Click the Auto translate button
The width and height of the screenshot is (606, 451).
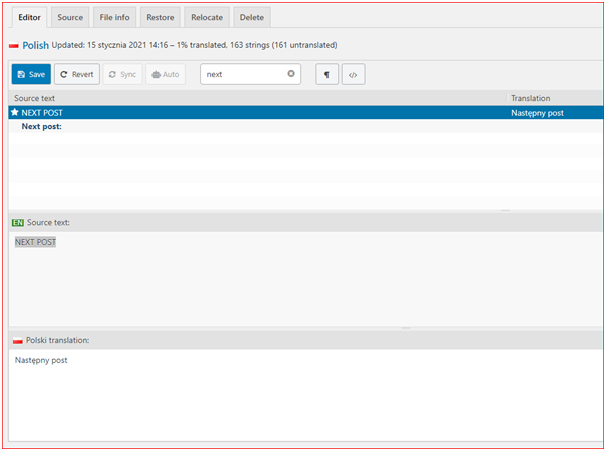pos(165,74)
